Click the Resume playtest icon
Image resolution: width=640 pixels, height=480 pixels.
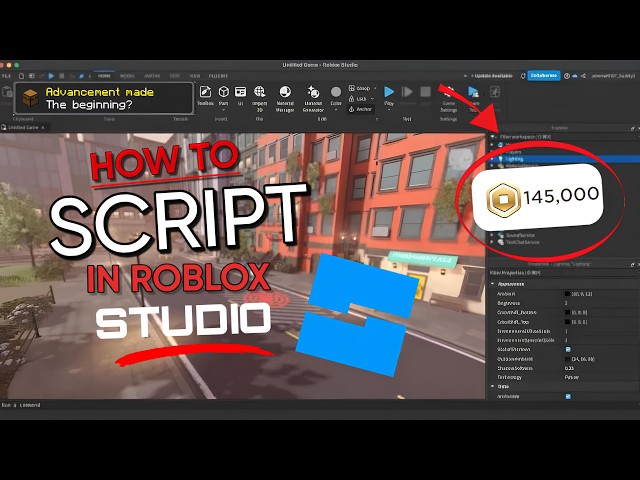point(407,92)
